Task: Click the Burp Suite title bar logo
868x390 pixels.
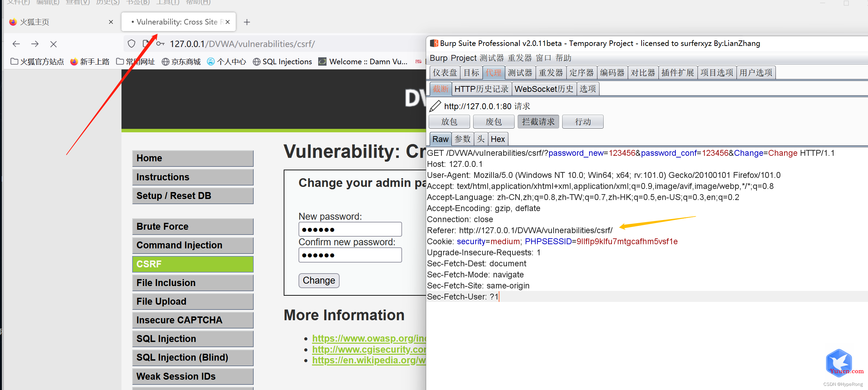Action: point(434,43)
